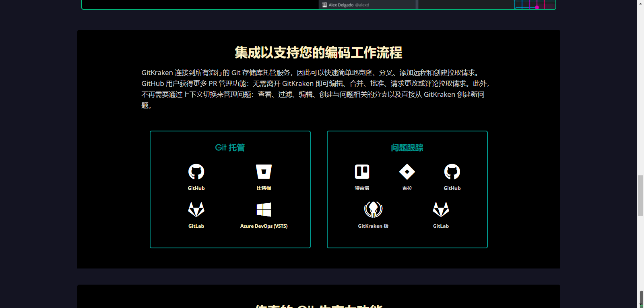Click the Alex Delgado name text

341,5
